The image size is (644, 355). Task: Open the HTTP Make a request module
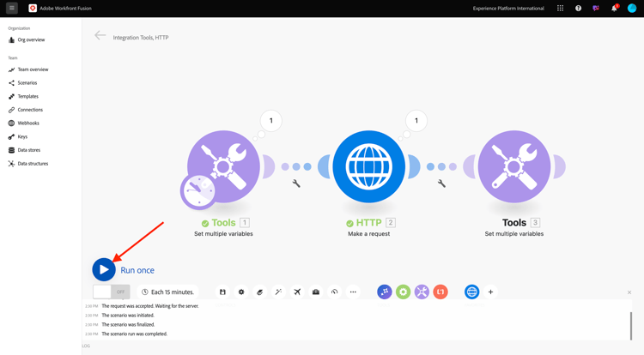(x=369, y=166)
